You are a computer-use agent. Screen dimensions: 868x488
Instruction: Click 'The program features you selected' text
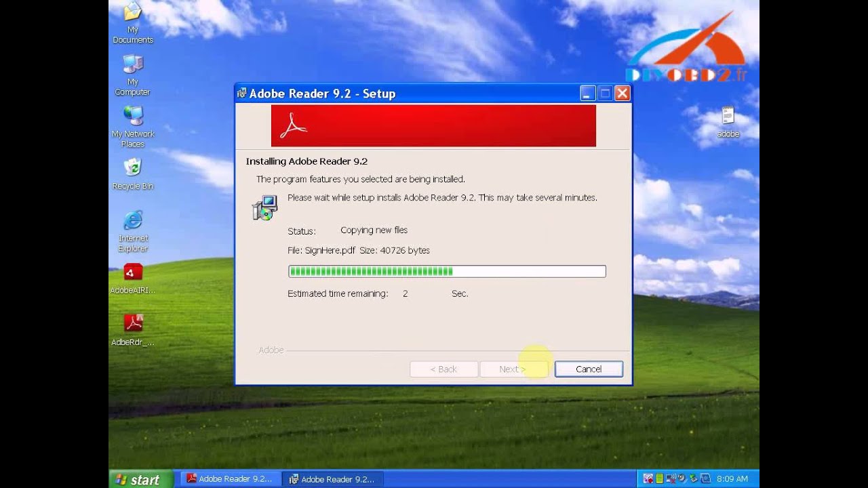point(360,180)
